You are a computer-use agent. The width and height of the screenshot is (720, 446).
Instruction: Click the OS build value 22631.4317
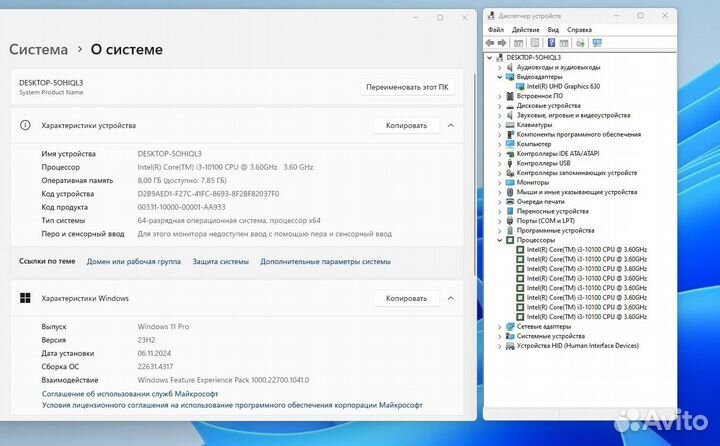[x=155, y=367]
